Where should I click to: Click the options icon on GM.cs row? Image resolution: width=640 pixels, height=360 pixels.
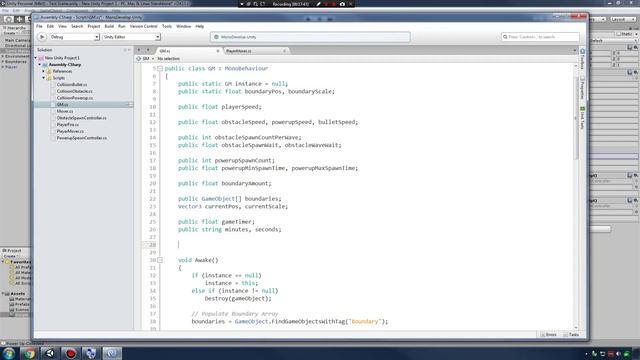(x=130, y=104)
